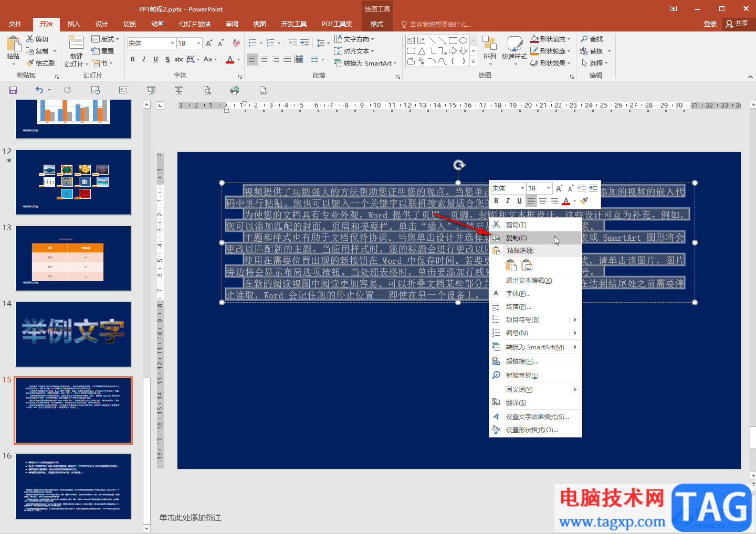Open the Text Direction (文字方向) dropdown
This screenshot has width=756, height=534.
pyautogui.click(x=354, y=39)
